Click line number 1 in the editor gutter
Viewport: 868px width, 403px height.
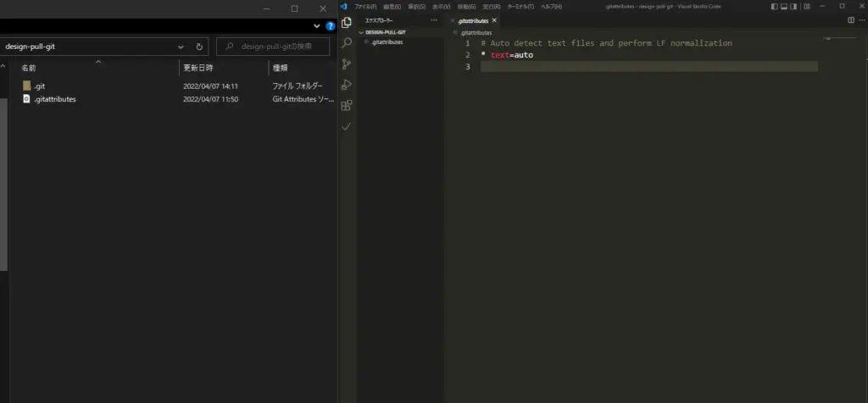pyautogui.click(x=468, y=43)
